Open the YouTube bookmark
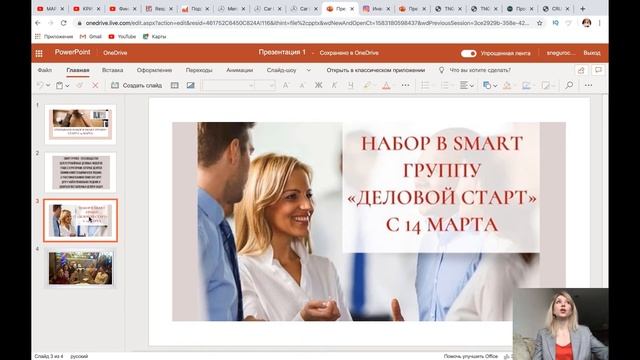This screenshot has width=640, height=360. (122, 37)
